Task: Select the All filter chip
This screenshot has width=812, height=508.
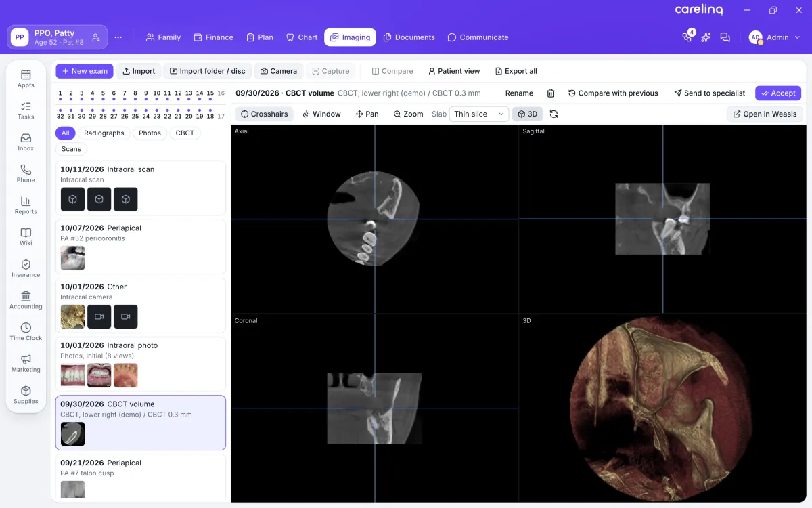Action: 65,133
